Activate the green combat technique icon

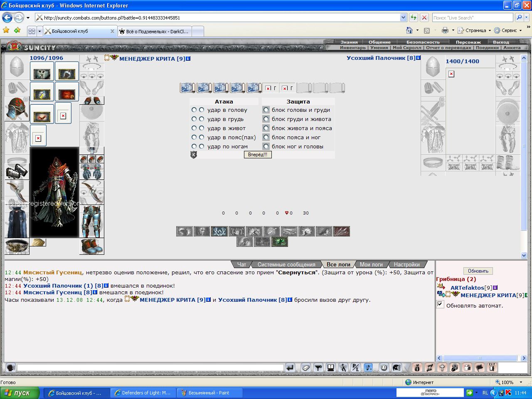tap(280, 241)
